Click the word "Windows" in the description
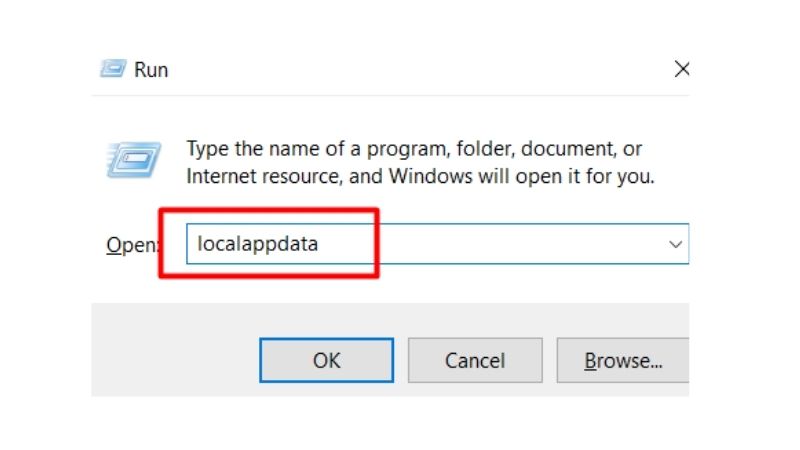Screen dimensions: 800x450 click(431, 177)
